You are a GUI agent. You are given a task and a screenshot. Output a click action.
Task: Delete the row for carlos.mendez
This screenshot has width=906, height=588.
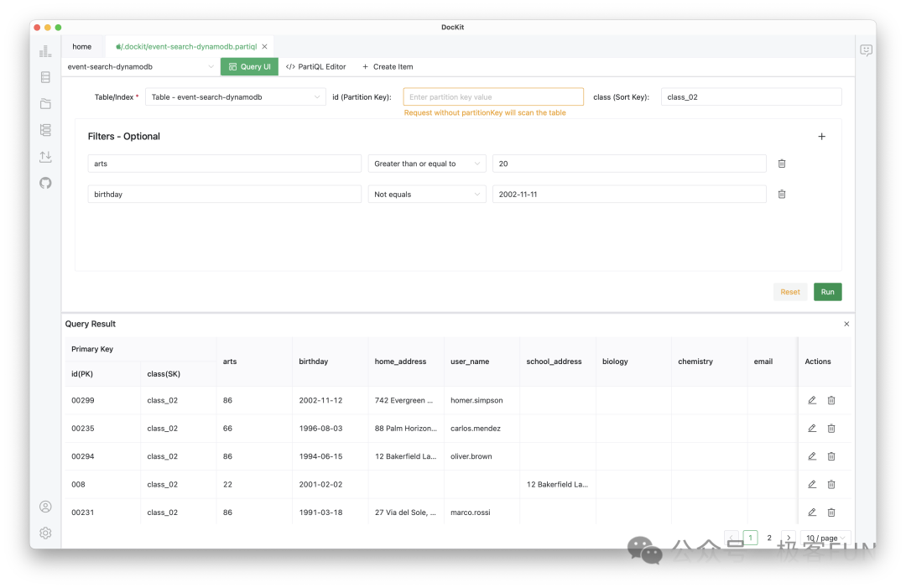pyautogui.click(x=831, y=428)
